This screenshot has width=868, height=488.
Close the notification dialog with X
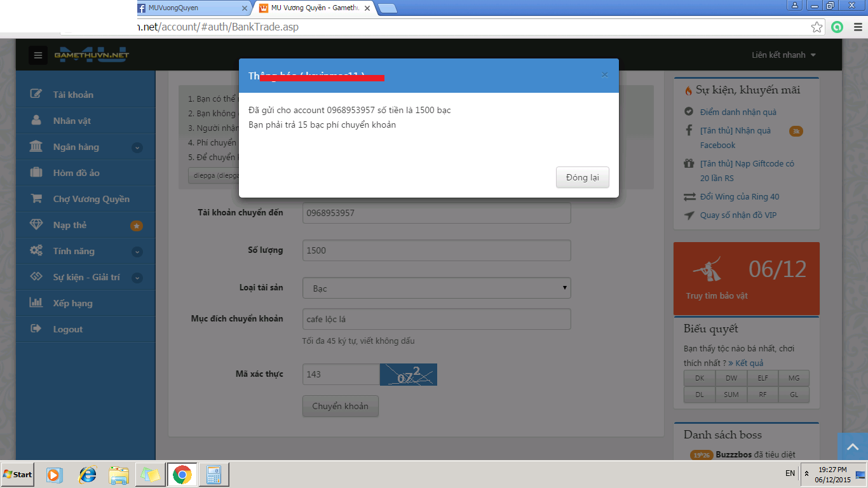[604, 75]
